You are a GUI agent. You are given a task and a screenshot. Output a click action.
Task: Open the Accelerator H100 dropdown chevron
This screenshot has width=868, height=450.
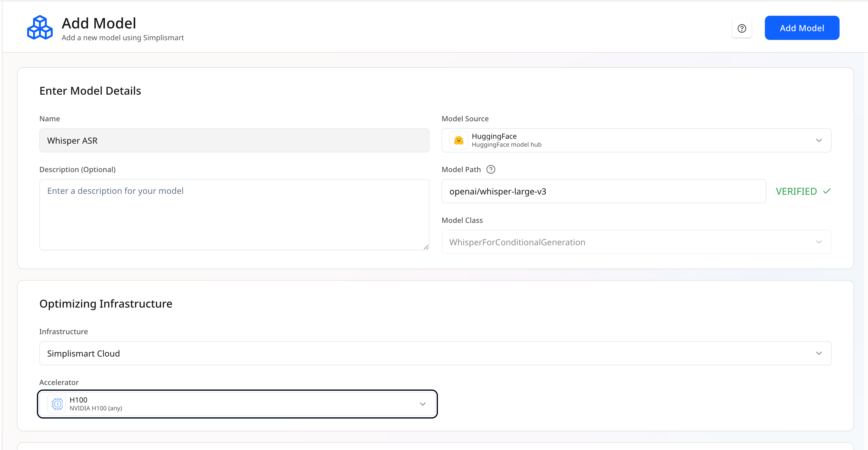point(423,404)
